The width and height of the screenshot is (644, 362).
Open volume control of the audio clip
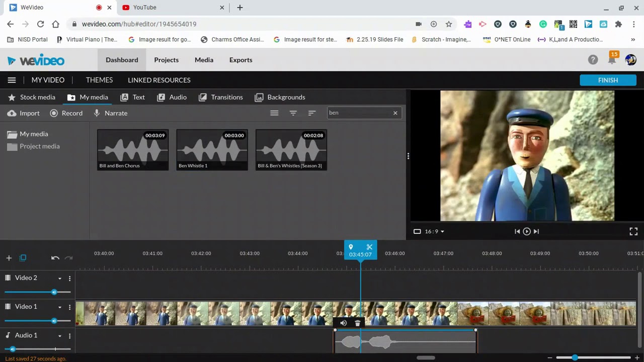344,323
